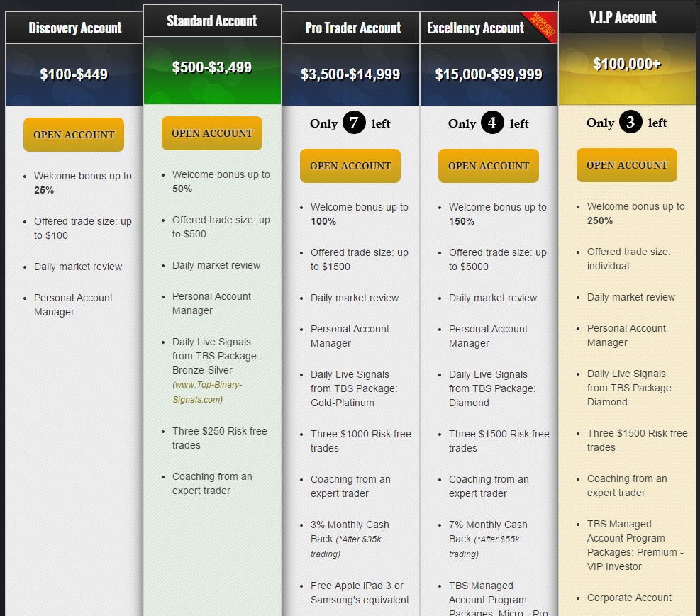Click the $3,500-$14,999 price banner
The height and width of the screenshot is (616, 700).
point(350,74)
